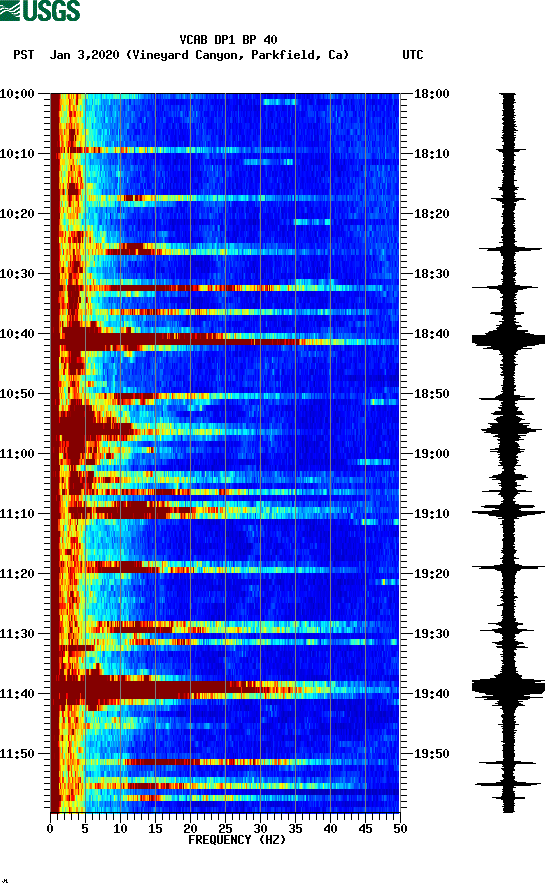
Task: Click the 50 Hz frequency axis label
Action: point(400,828)
